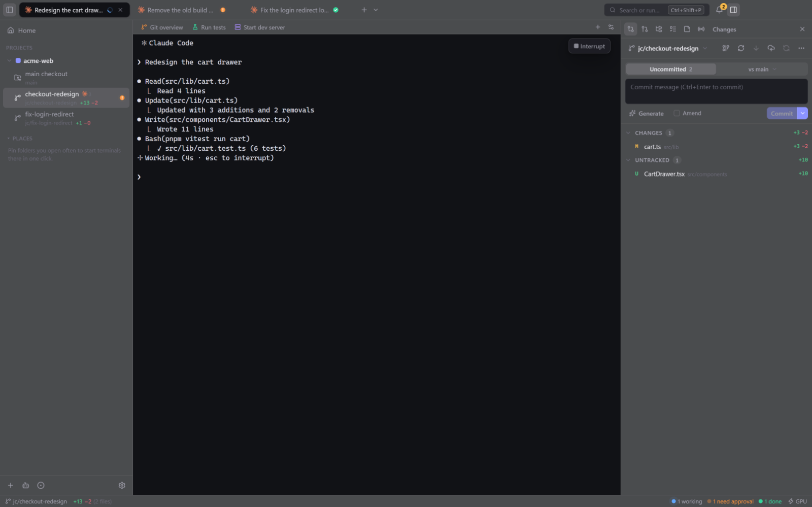Click the orange alert badge on checkout-redesign
Image resolution: width=812 pixels, height=507 pixels.
tap(122, 97)
